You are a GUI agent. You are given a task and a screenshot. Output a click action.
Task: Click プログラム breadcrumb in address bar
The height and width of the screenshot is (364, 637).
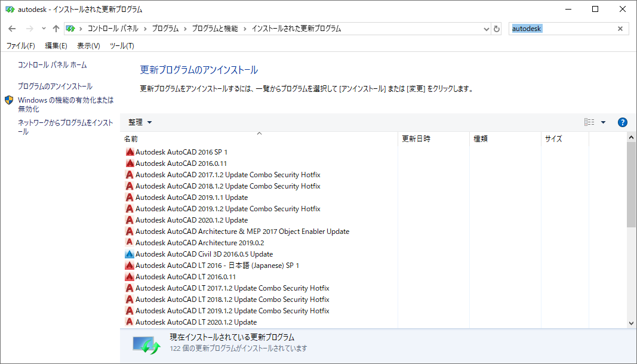[x=165, y=29]
